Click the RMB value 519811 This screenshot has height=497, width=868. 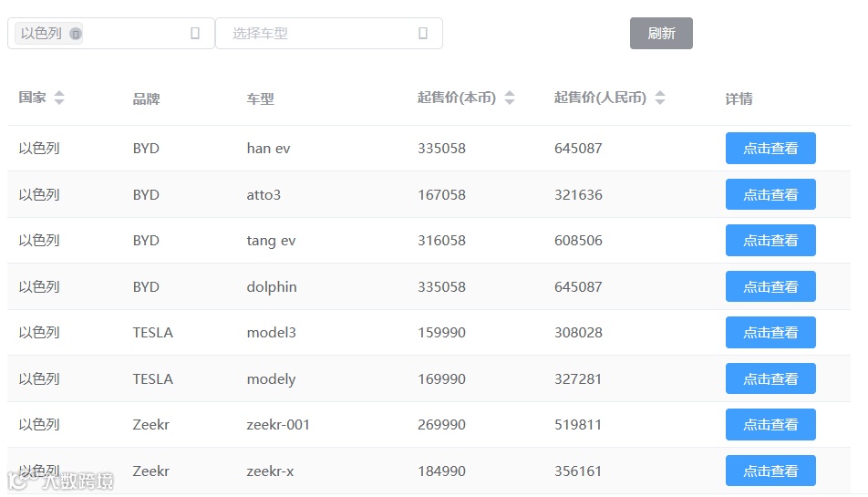pos(578,424)
